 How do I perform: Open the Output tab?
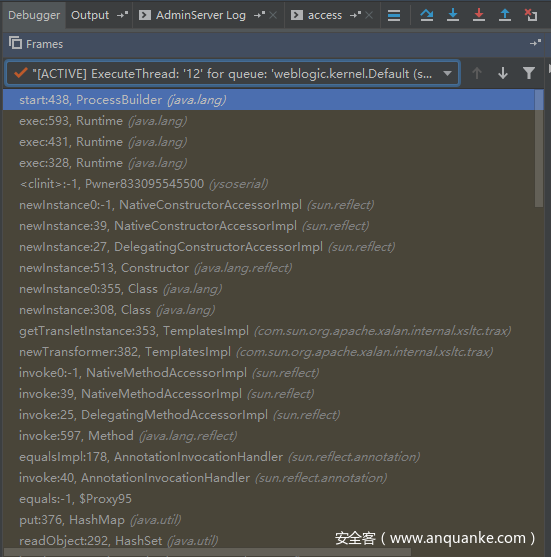(90, 15)
